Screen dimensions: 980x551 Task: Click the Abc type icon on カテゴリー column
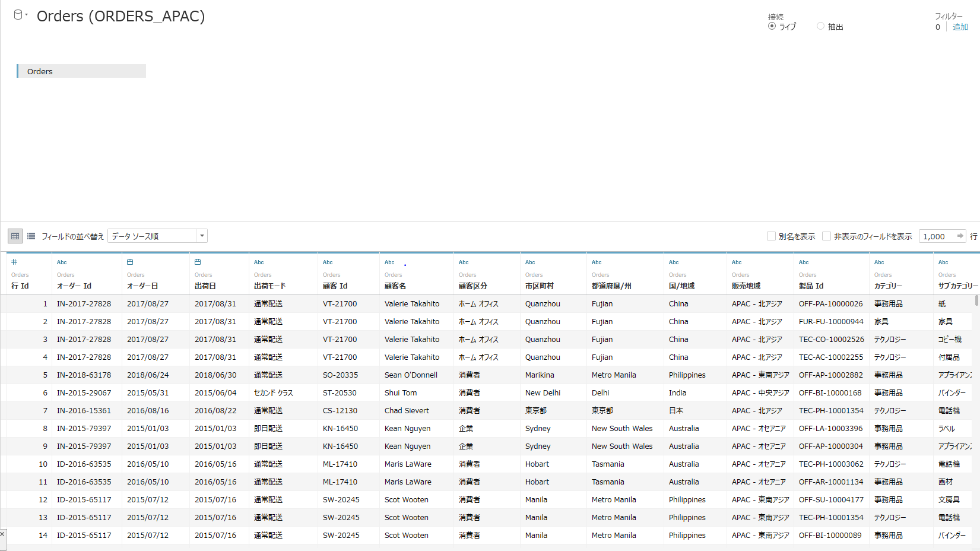[x=879, y=262]
